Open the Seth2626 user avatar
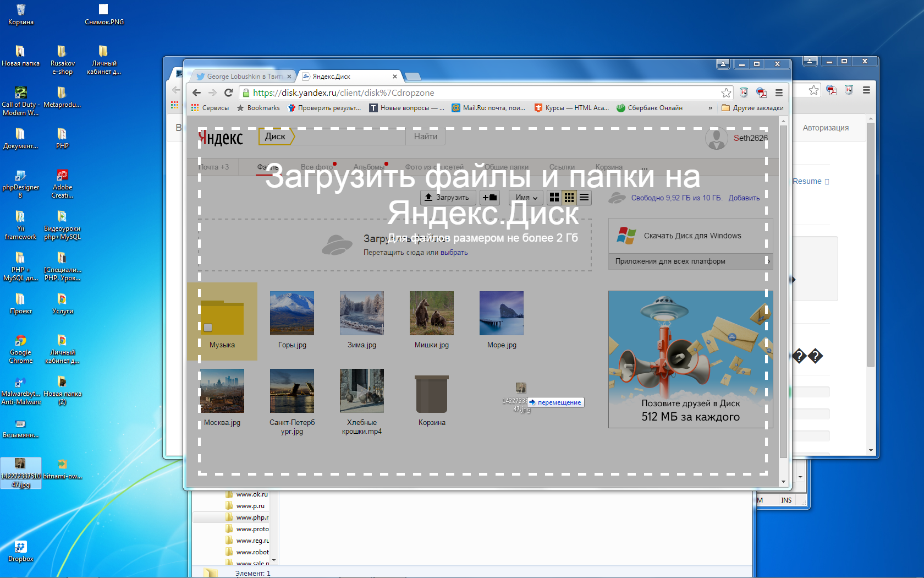The height and width of the screenshot is (578, 924). click(716, 139)
